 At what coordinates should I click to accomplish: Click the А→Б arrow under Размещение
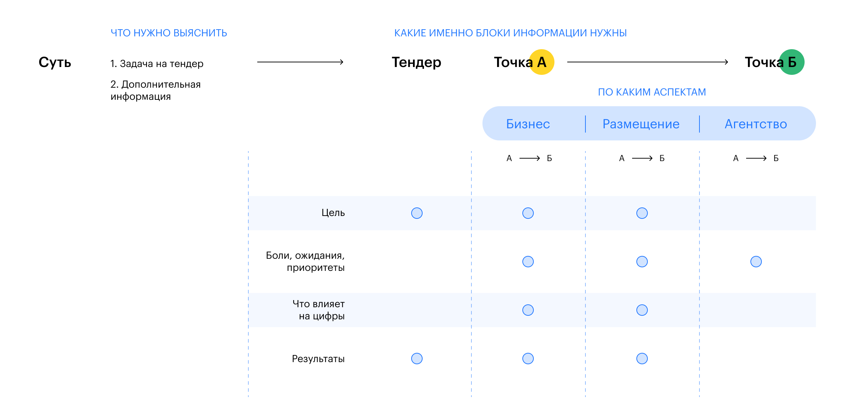(x=642, y=158)
